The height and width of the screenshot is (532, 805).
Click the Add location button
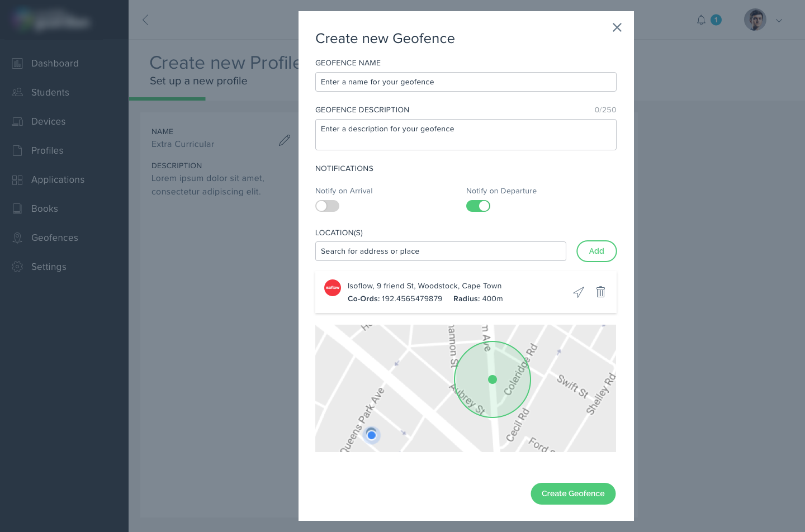(x=596, y=251)
